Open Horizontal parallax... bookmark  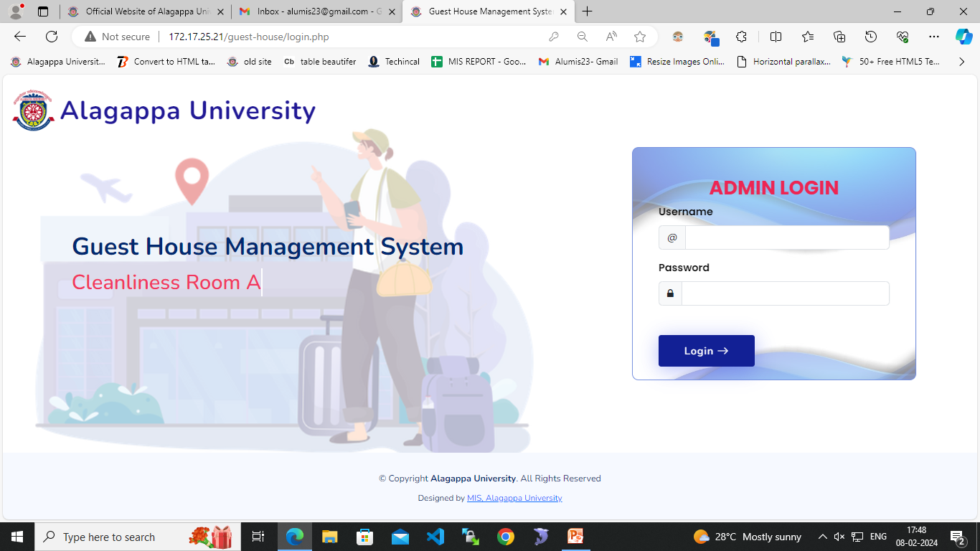[x=784, y=62]
